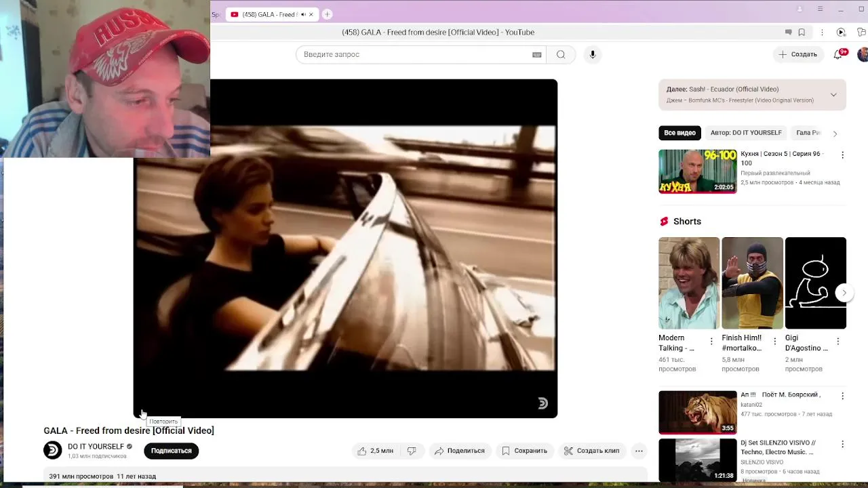Click the browser video playback icon
868x488 pixels.
click(x=841, y=32)
